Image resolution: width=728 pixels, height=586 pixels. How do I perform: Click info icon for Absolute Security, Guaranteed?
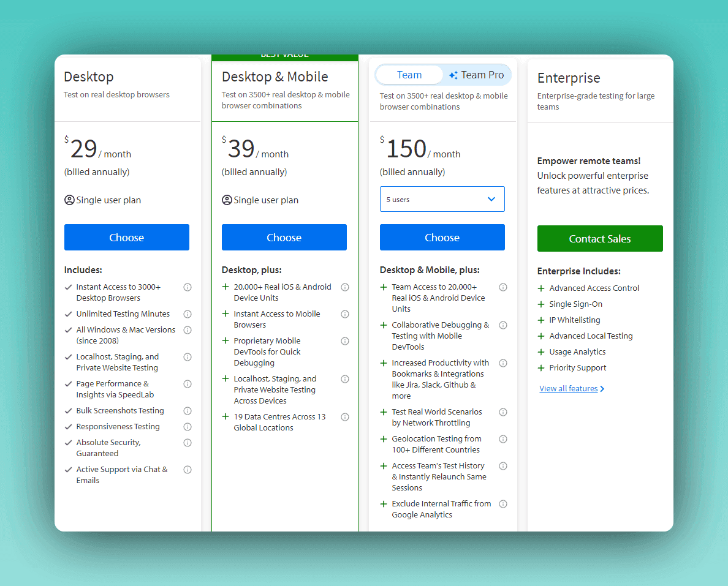[x=188, y=443]
